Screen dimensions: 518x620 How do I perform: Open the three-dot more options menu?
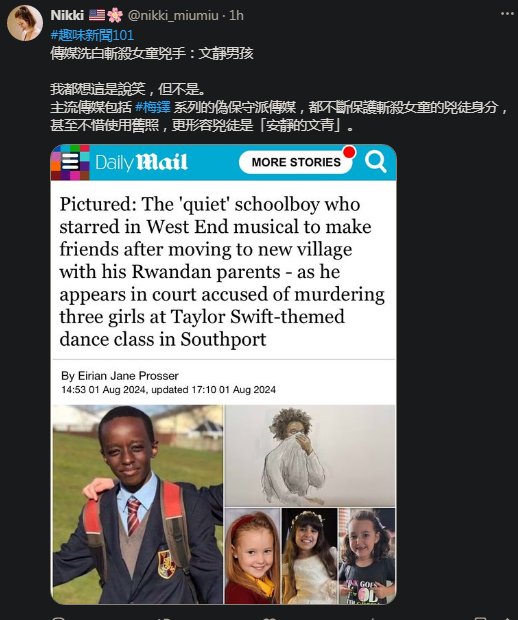507,14
